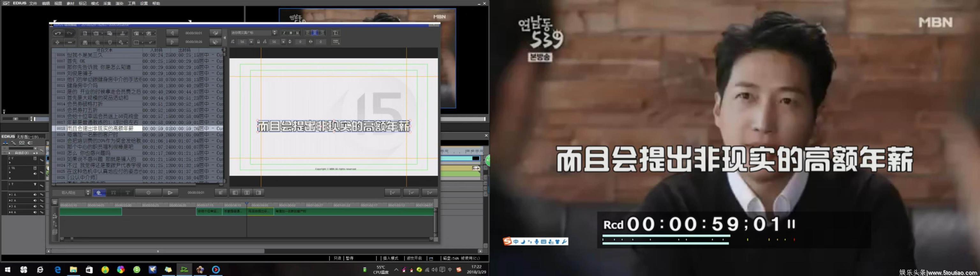The width and height of the screenshot is (980, 276).
Task: Toggle mute on audio track 3 A
Action: tap(35, 206)
